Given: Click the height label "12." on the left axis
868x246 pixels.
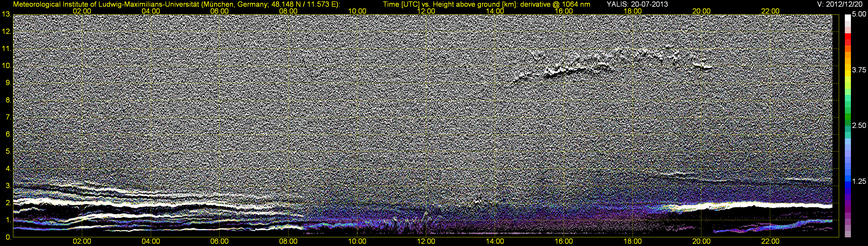Looking at the screenshot, I should [x=7, y=32].
